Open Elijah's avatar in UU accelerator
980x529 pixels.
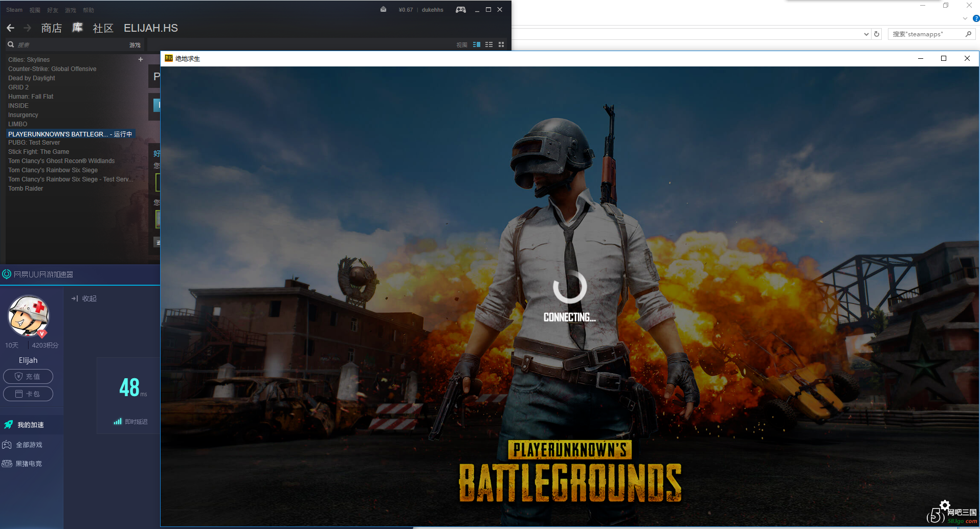(x=29, y=316)
